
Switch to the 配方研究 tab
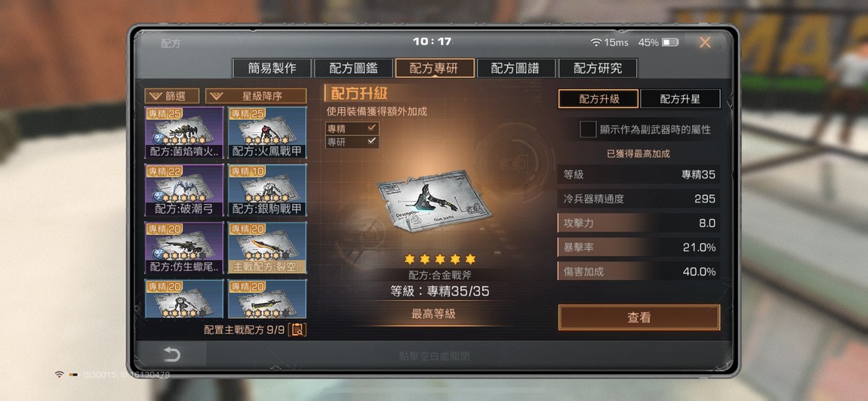tap(598, 68)
